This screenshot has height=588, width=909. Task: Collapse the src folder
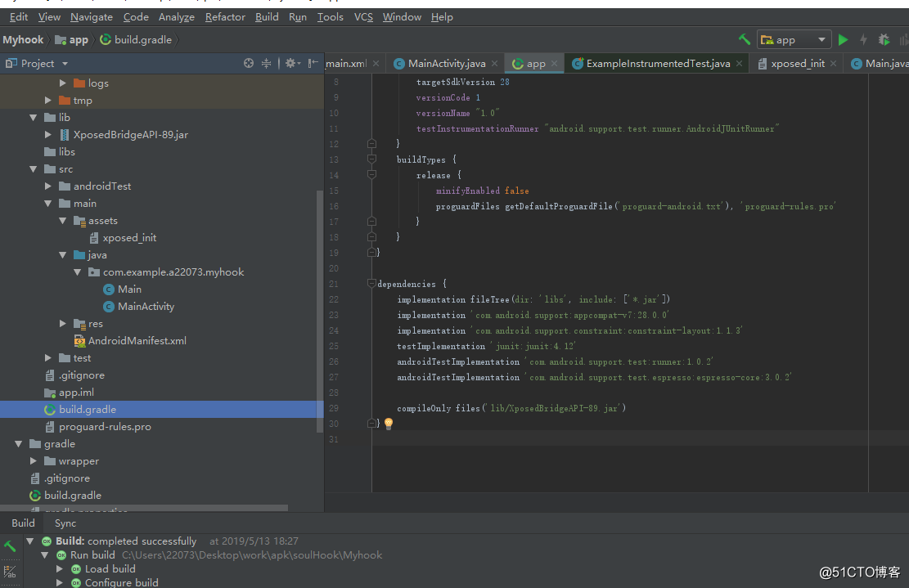pos(33,169)
